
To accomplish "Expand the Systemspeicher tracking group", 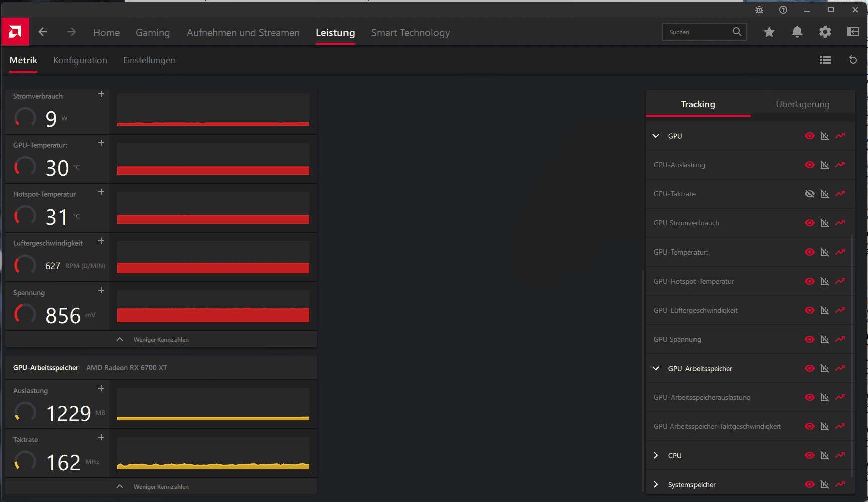I will tap(656, 484).
